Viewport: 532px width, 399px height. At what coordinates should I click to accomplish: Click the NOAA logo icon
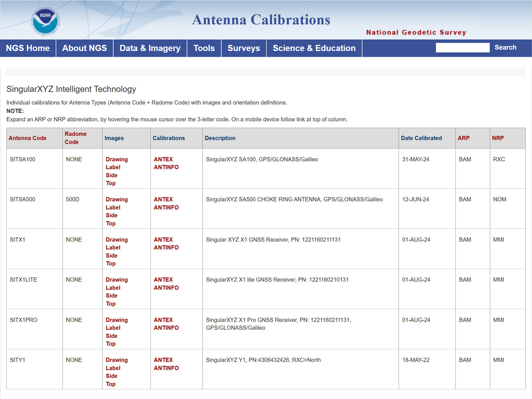coord(45,20)
